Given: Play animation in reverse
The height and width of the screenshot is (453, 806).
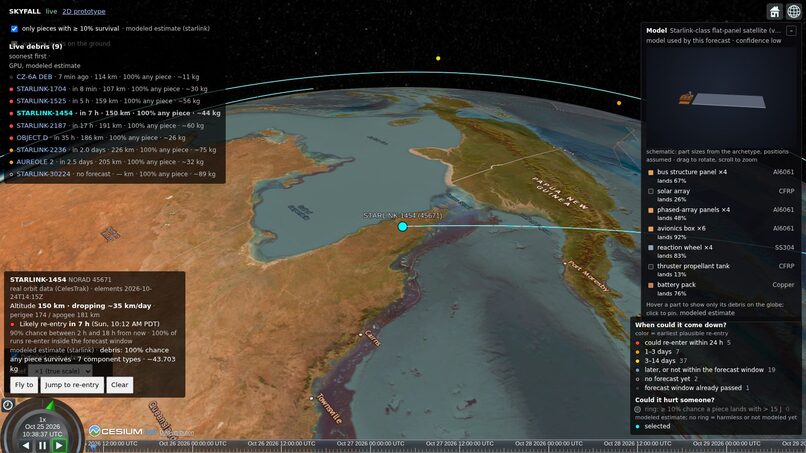Looking at the screenshot, I should click(x=25, y=446).
